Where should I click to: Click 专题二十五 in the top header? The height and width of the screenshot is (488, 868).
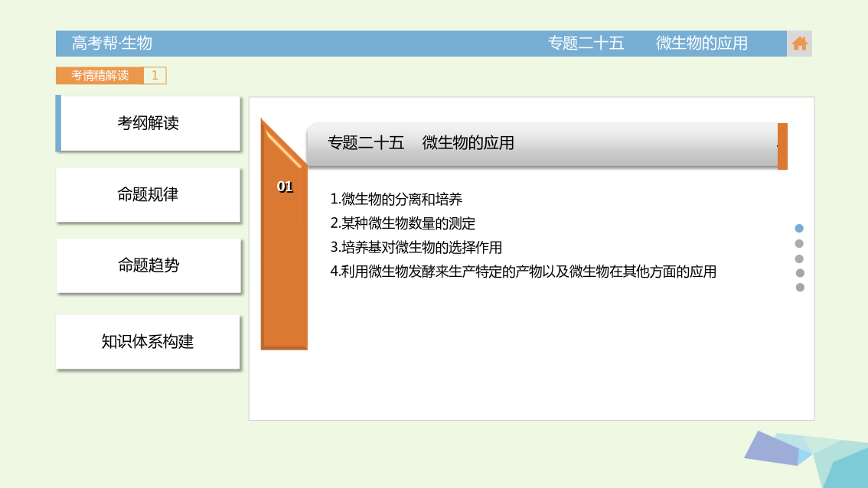tap(586, 43)
